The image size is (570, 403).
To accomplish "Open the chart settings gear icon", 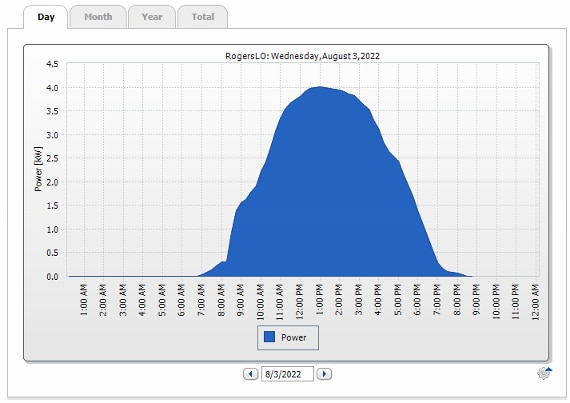I will pos(544,373).
